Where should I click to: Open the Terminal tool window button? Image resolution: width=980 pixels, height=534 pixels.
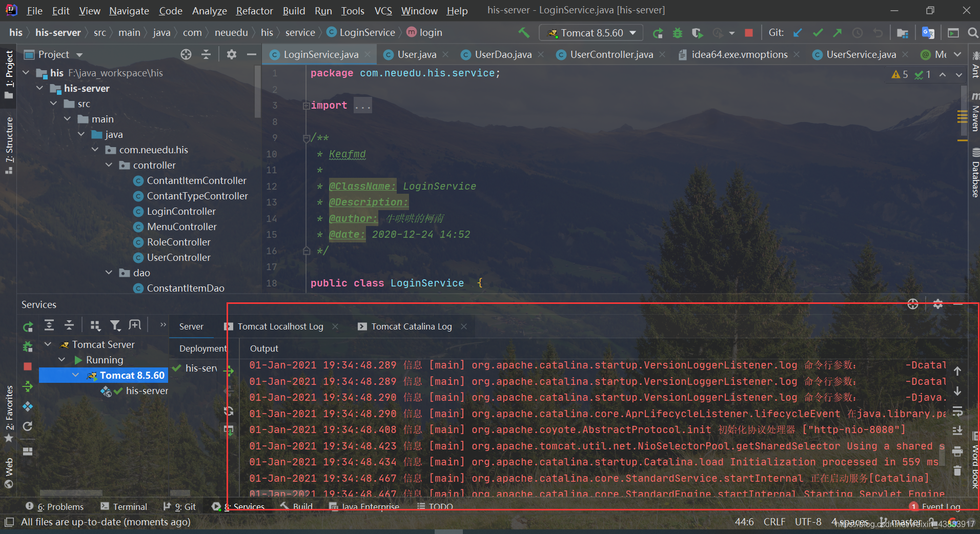(124, 506)
